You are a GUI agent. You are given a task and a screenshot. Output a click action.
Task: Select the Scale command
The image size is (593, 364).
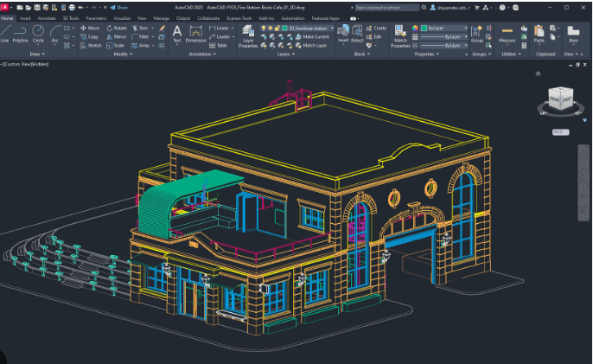click(x=115, y=46)
